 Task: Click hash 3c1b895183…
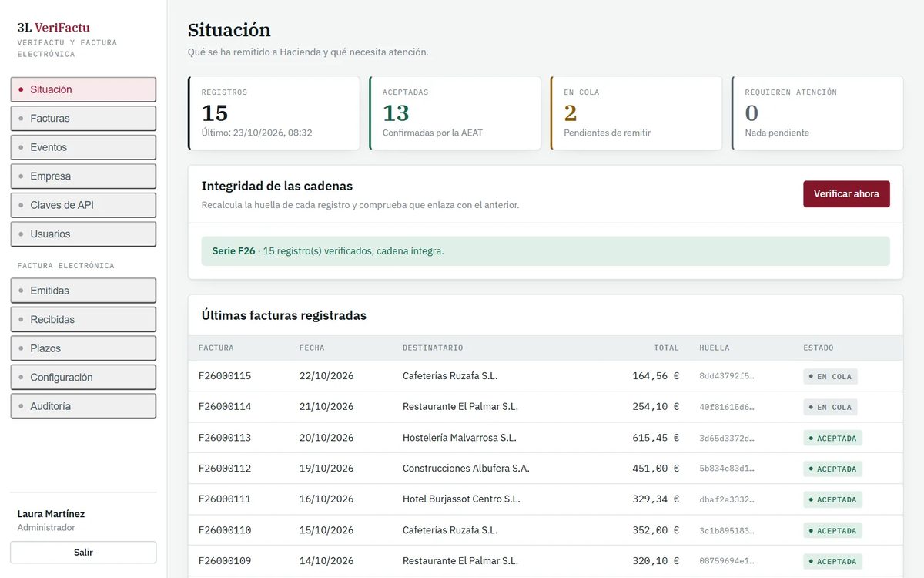[727, 531]
